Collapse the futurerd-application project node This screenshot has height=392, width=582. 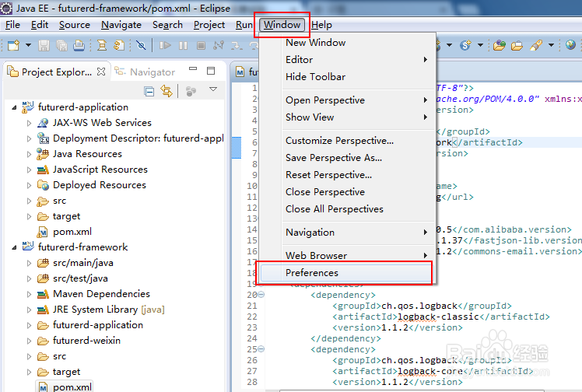(14, 107)
